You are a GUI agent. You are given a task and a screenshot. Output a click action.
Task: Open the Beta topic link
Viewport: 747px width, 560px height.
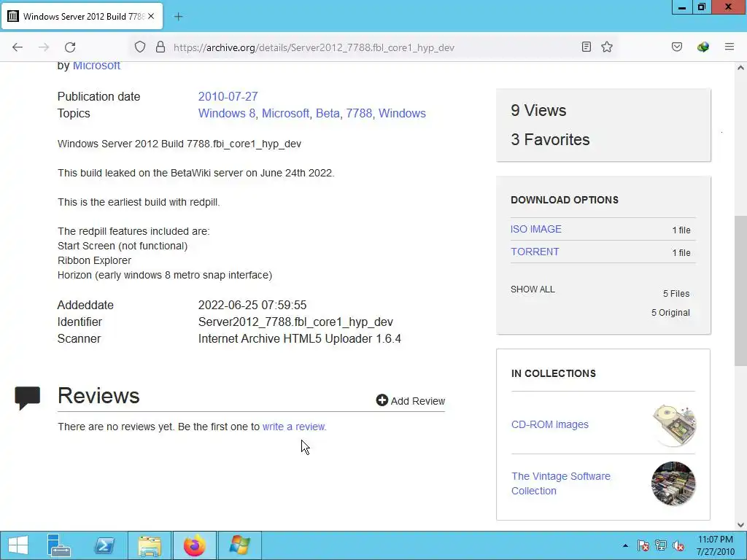tap(328, 113)
